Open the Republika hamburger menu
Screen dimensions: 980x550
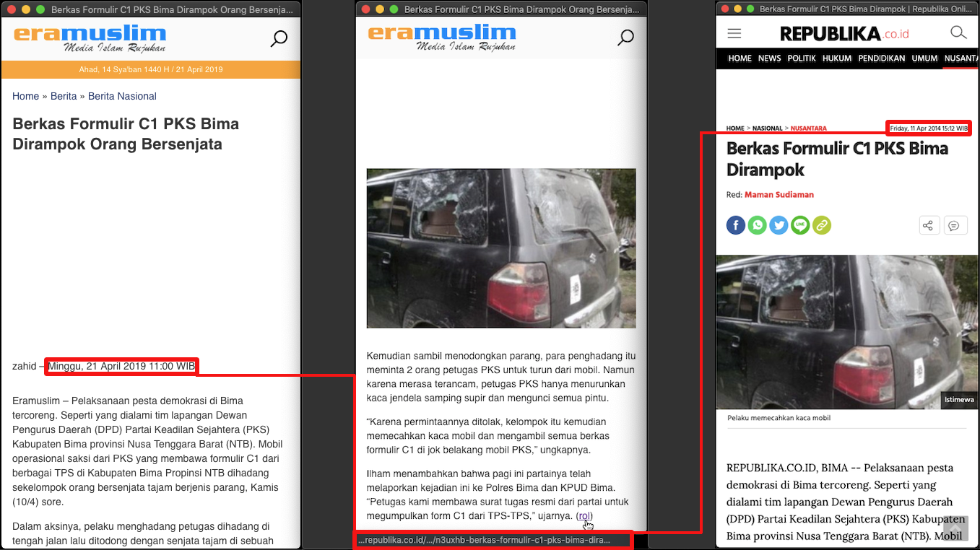pyautogui.click(x=734, y=33)
